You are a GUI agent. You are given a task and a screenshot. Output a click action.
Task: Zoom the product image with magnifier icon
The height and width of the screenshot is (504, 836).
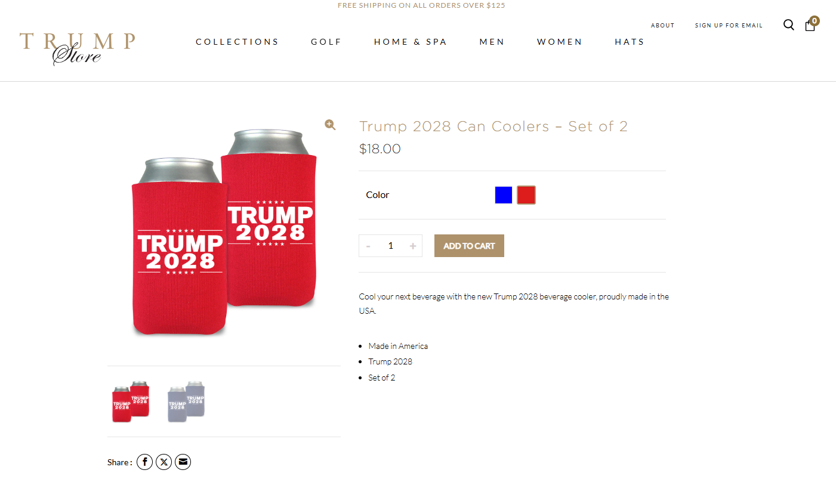tap(330, 125)
